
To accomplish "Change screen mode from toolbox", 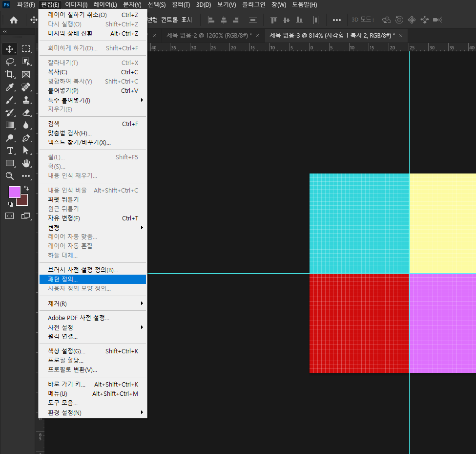I will point(26,216).
